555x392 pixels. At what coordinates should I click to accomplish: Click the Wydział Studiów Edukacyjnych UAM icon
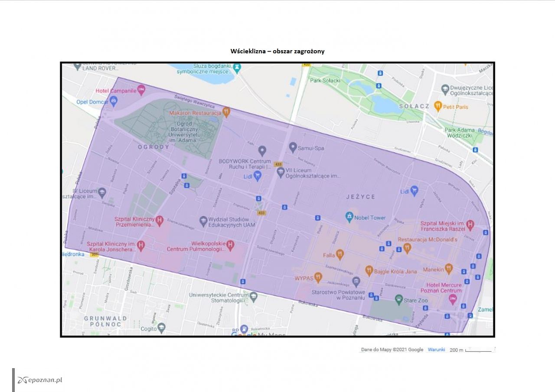[203, 221]
